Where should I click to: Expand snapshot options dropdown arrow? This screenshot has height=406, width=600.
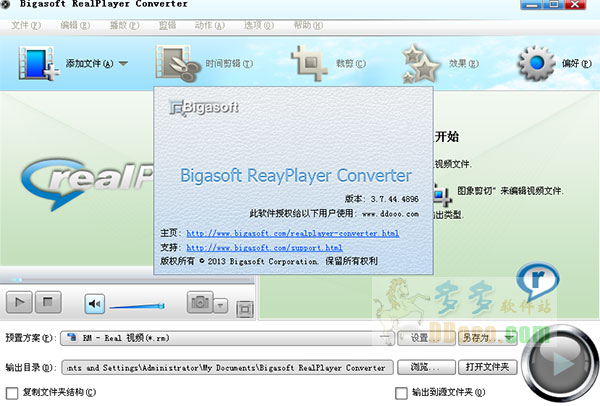220,306
